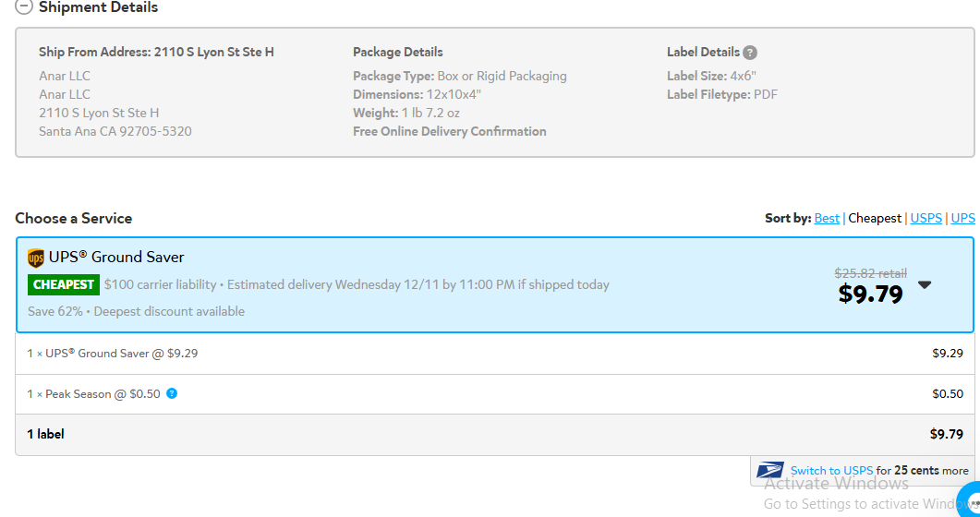Click the $9.79 discounted price
This screenshot has height=517, width=980.
coord(870,294)
